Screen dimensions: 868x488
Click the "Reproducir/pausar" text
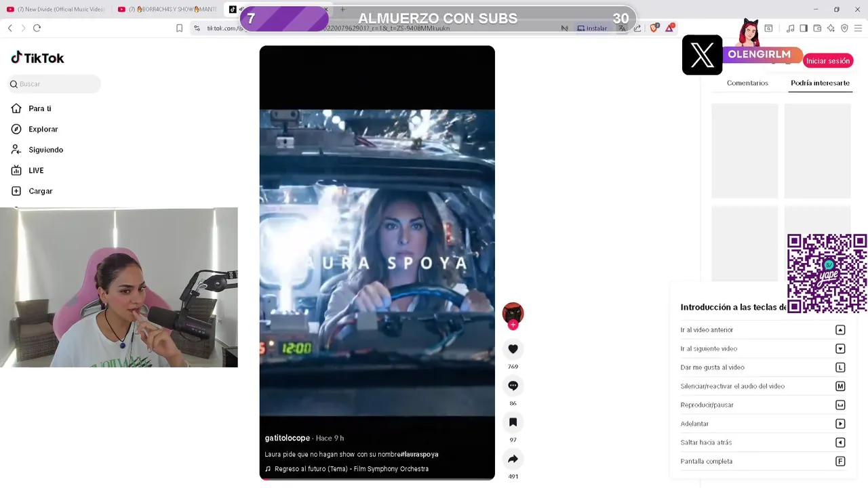pos(707,405)
